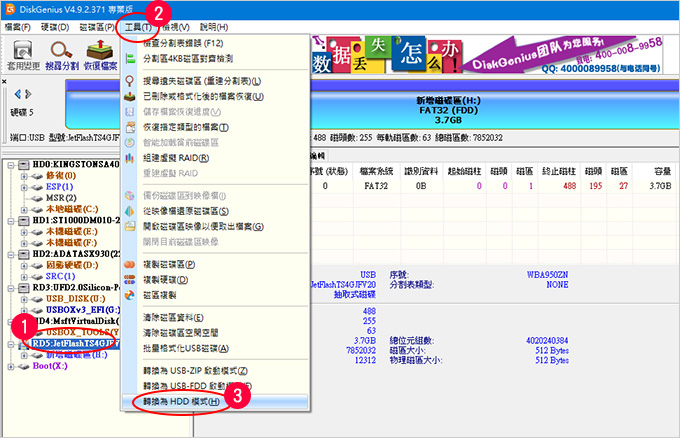Select the USBOXv3_EFI(G:) partition

click(x=82, y=310)
